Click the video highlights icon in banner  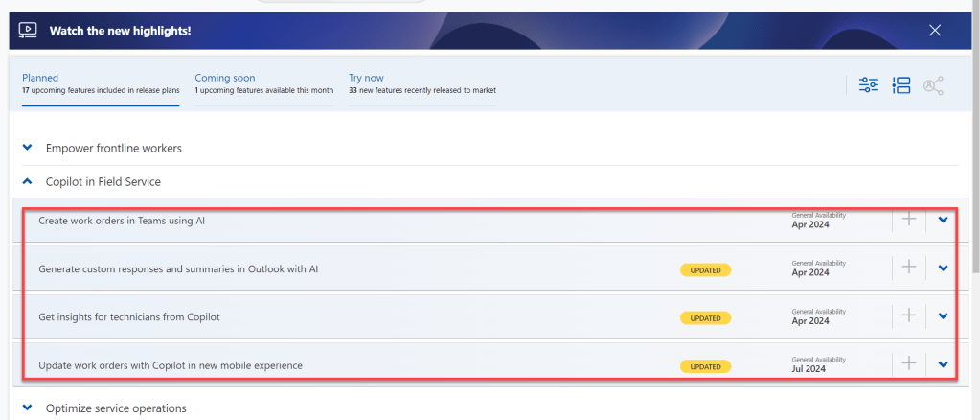point(28,31)
